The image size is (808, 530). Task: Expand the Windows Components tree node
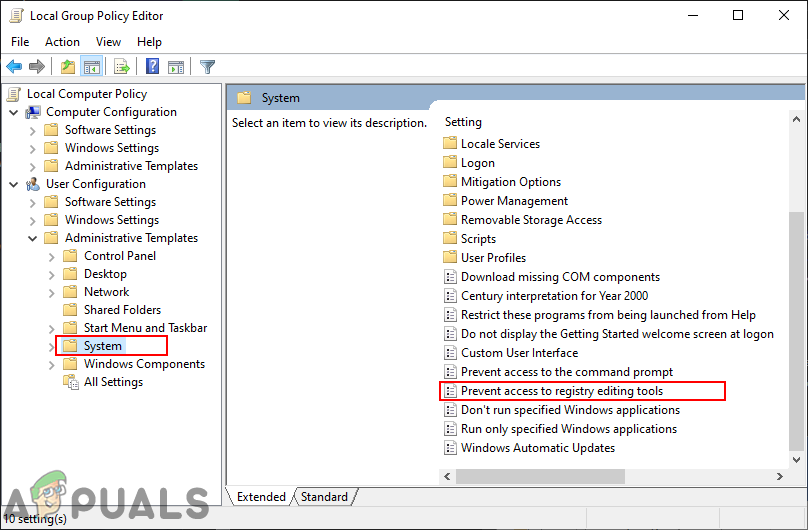[x=52, y=365]
